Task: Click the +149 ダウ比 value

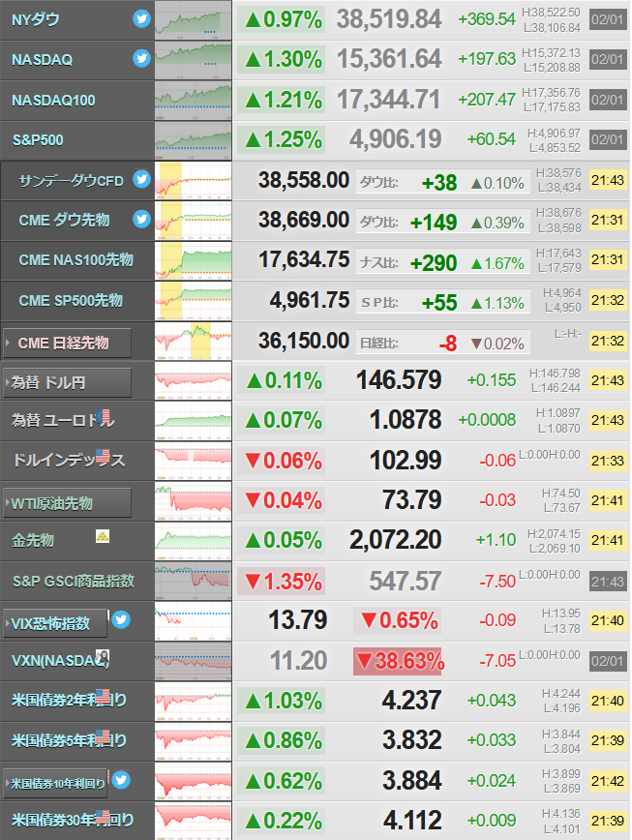Action: [x=433, y=223]
